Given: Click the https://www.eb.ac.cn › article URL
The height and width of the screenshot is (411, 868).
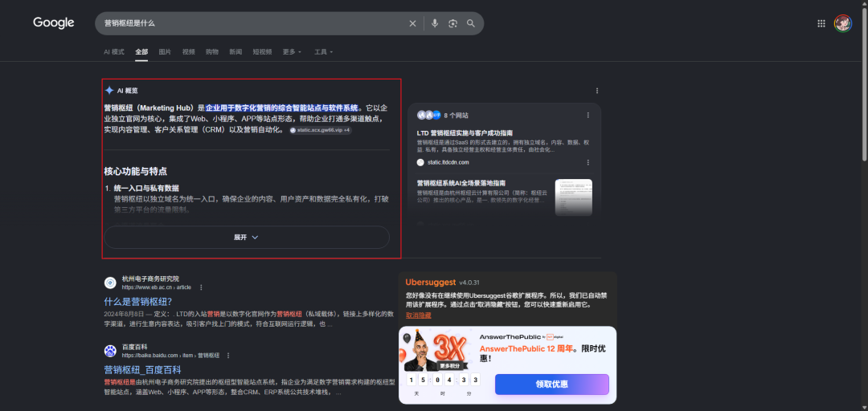Looking at the screenshot, I should tap(156, 287).
